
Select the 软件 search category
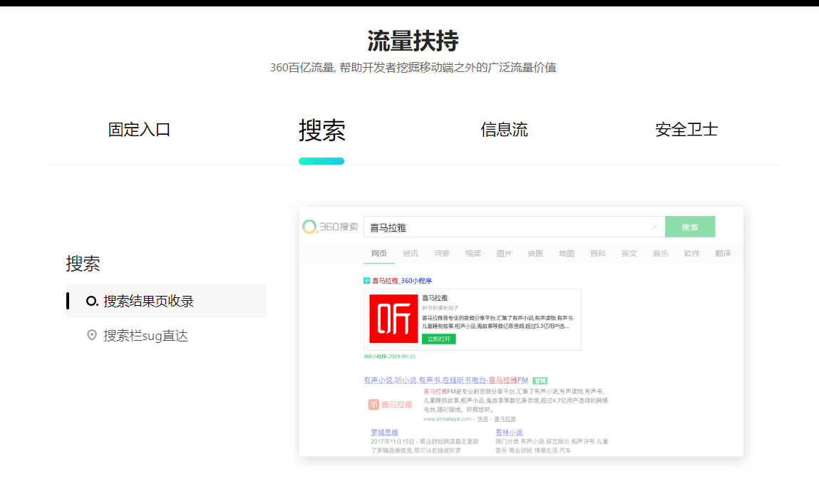point(692,253)
